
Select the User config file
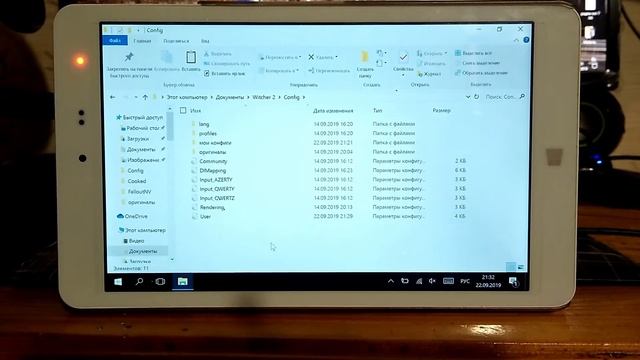pos(205,217)
